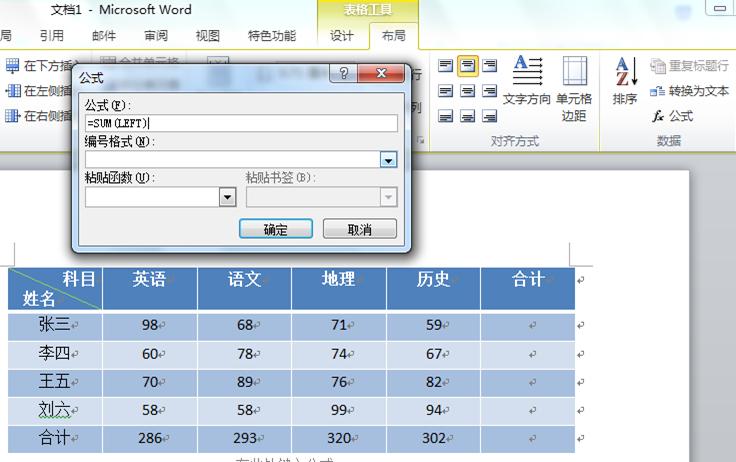
Task: Open the 粘贴函数 dropdown arrow
Action: (227, 197)
